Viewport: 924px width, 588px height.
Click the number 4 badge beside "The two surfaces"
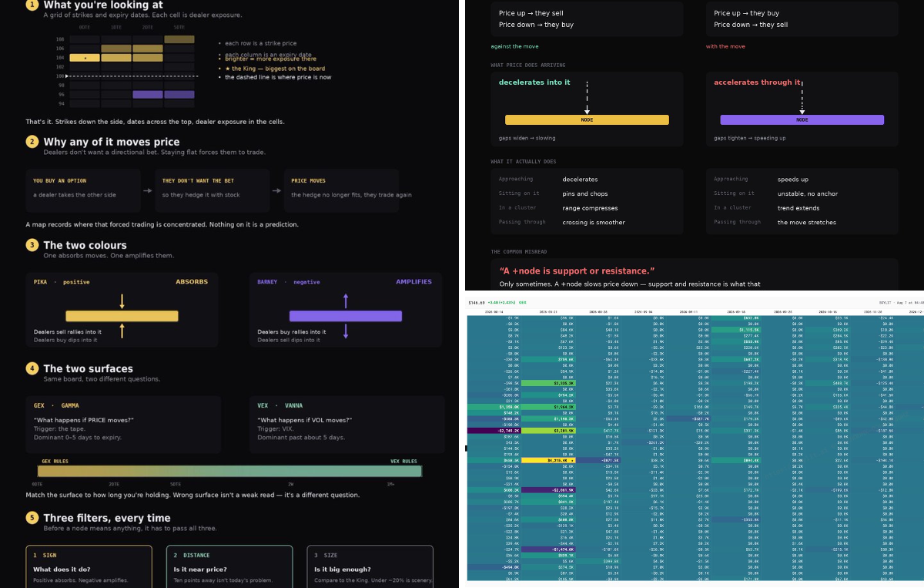(32, 368)
